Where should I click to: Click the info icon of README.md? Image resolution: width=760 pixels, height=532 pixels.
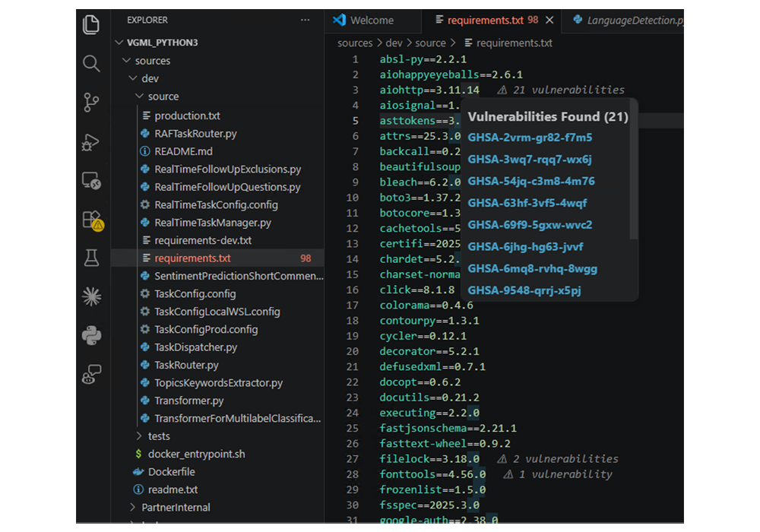pos(145,151)
